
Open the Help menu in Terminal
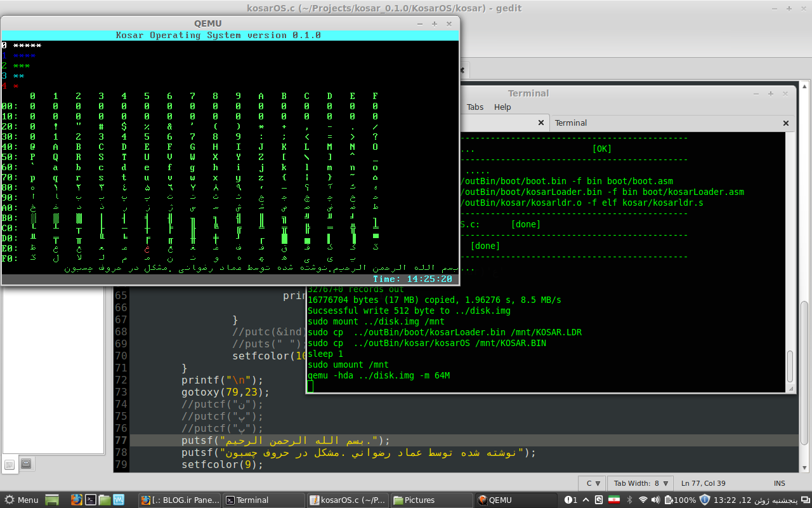click(x=502, y=107)
